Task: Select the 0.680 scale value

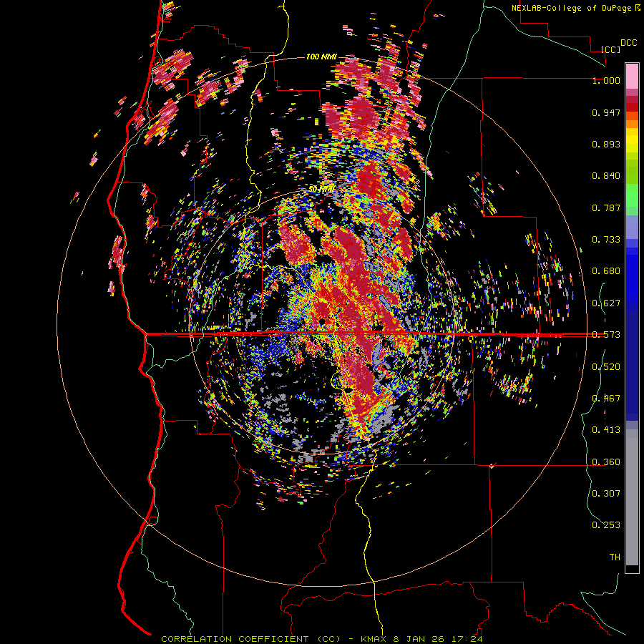Action: click(x=606, y=271)
